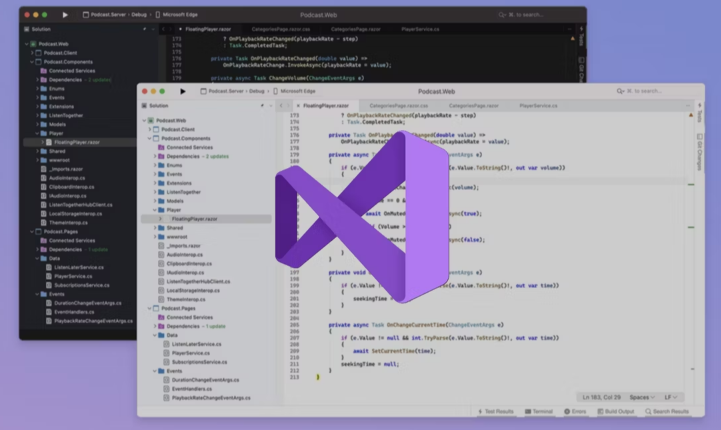Screen dimensions: 721x430
Task: Switch to PlayerService.cs tab in dark window
Action: pyautogui.click(x=420, y=29)
